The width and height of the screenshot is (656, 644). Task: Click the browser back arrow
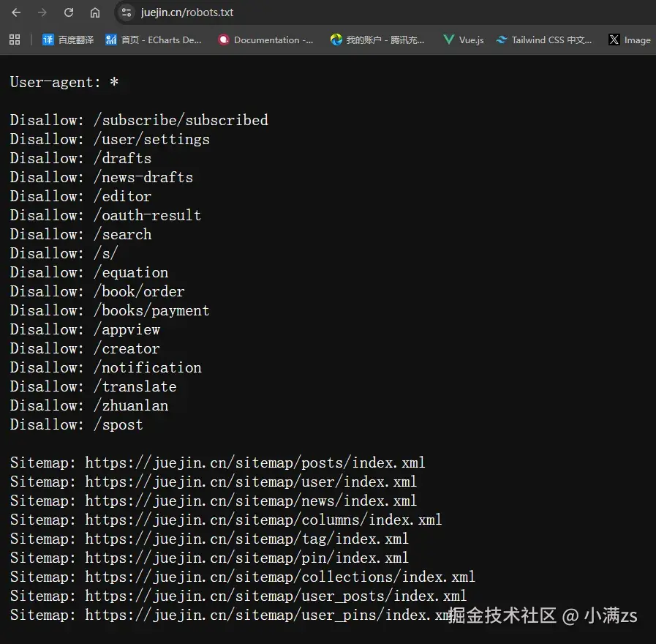(16, 12)
